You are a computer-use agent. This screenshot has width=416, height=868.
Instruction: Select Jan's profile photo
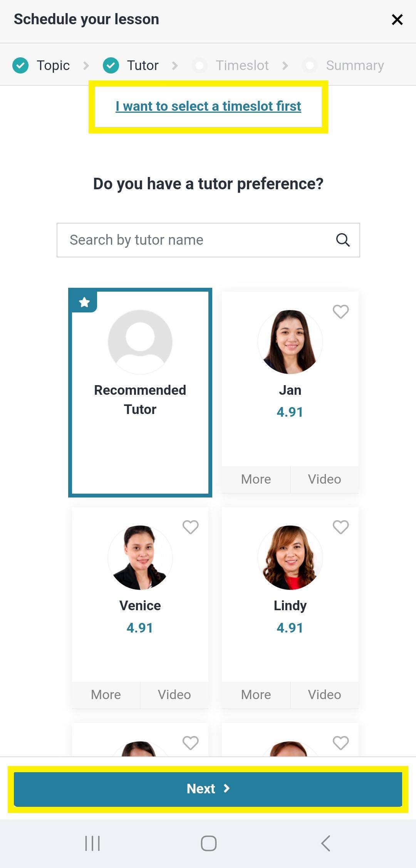[290, 342]
